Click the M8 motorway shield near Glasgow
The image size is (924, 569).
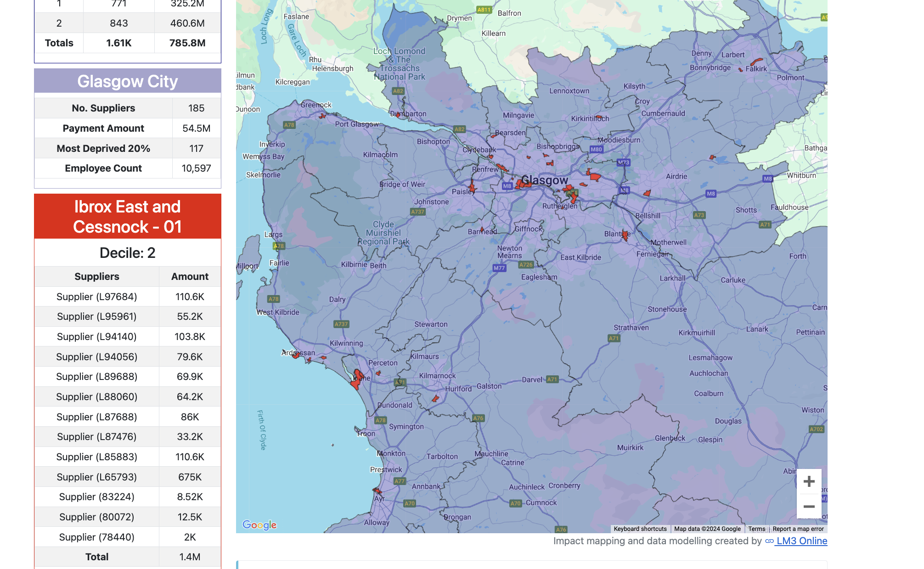[x=507, y=186]
